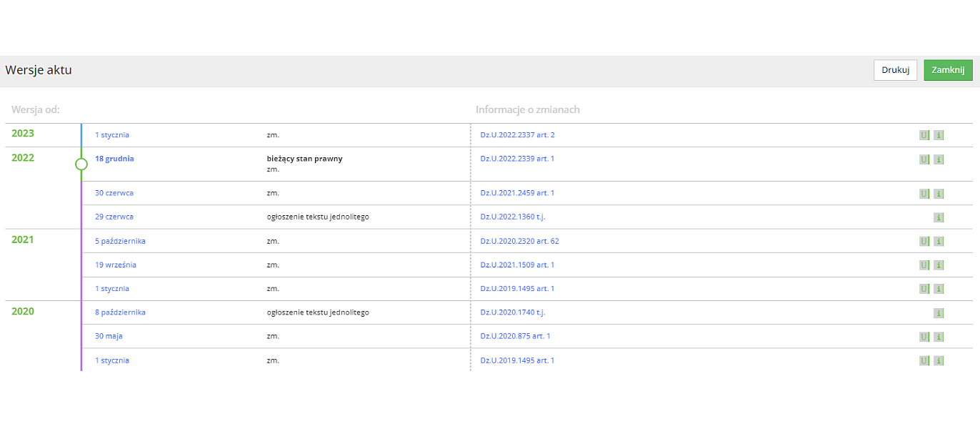Open the info icon for the 19 września row
Screen dimensions: 980x434
(939, 265)
